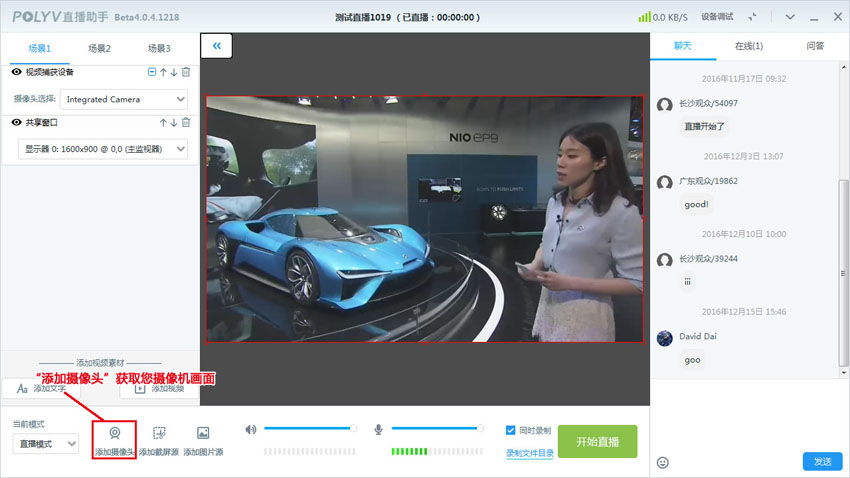The image size is (850, 478).
Task: Open the emoji picker in chat
Action: [x=662, y=462]
